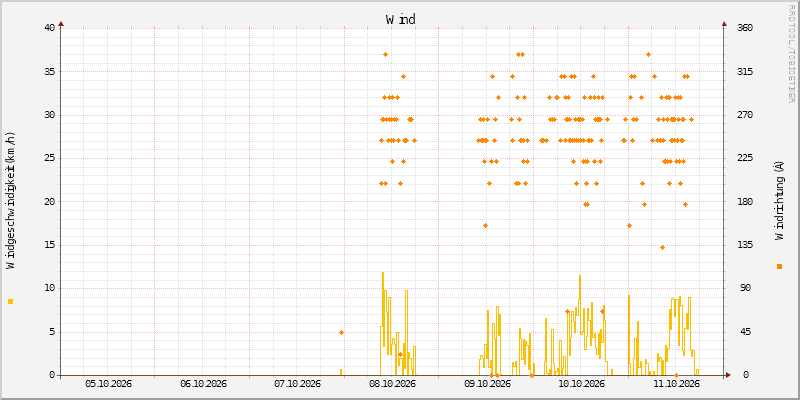The width and height of the screenshot is (800, 400).
Task: Click the direction axis value 270
Action: pos(746,115)
